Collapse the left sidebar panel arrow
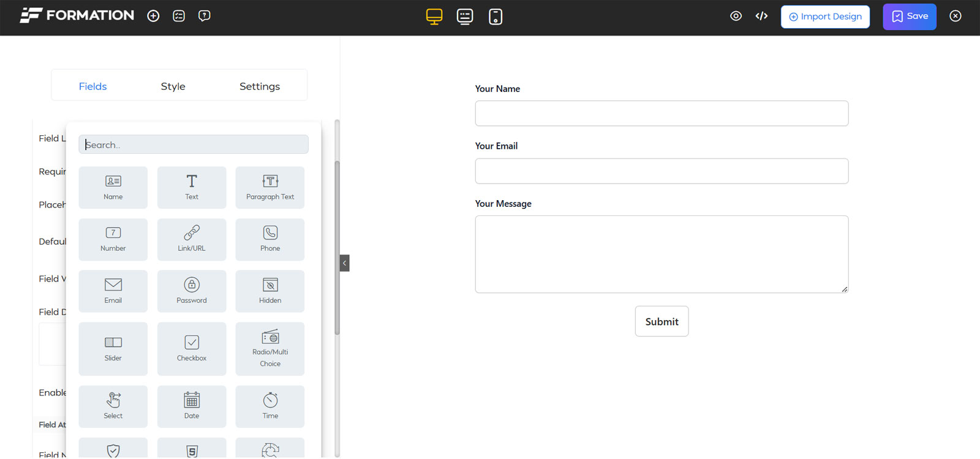Image resolution: width=980 pixels, height=459 pixels. 345,263
